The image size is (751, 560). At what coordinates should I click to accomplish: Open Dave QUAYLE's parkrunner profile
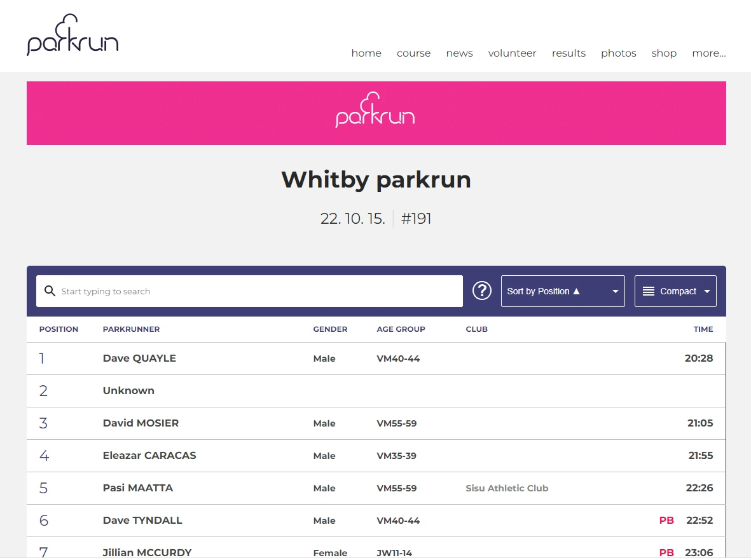pyautogui.click(x=139, y=358)
